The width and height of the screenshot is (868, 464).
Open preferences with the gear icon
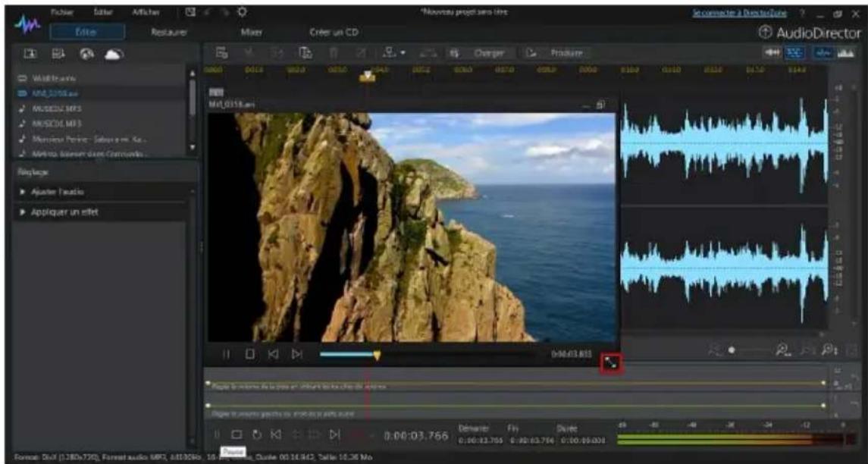pos(242,11)
